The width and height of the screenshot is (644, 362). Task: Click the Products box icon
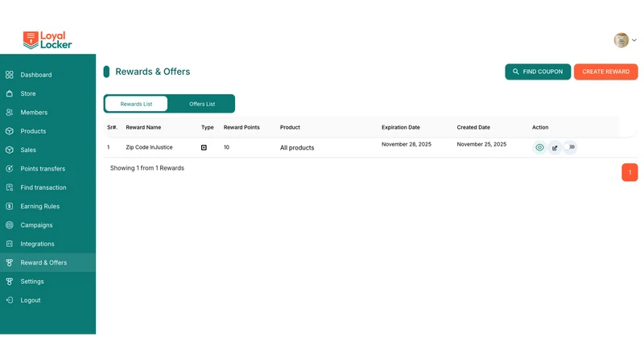[x=10, y=131]
